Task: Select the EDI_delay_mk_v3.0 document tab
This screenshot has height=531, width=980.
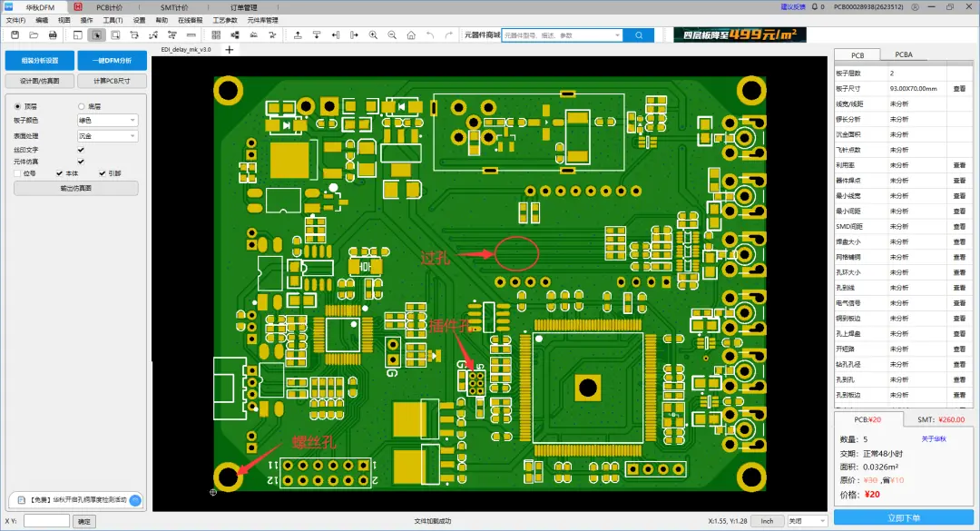Action: [x=186, y=49]
